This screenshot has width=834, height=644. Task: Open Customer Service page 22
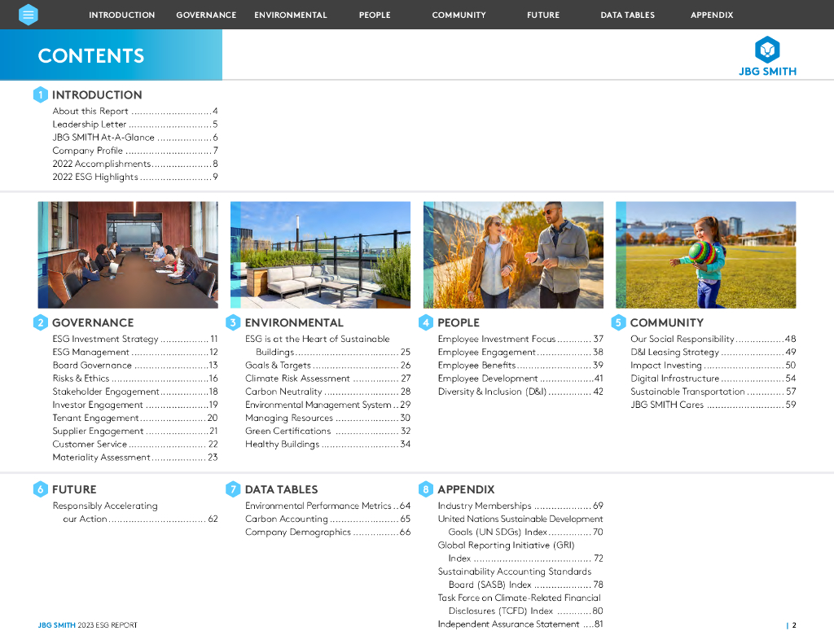point(135,444)
